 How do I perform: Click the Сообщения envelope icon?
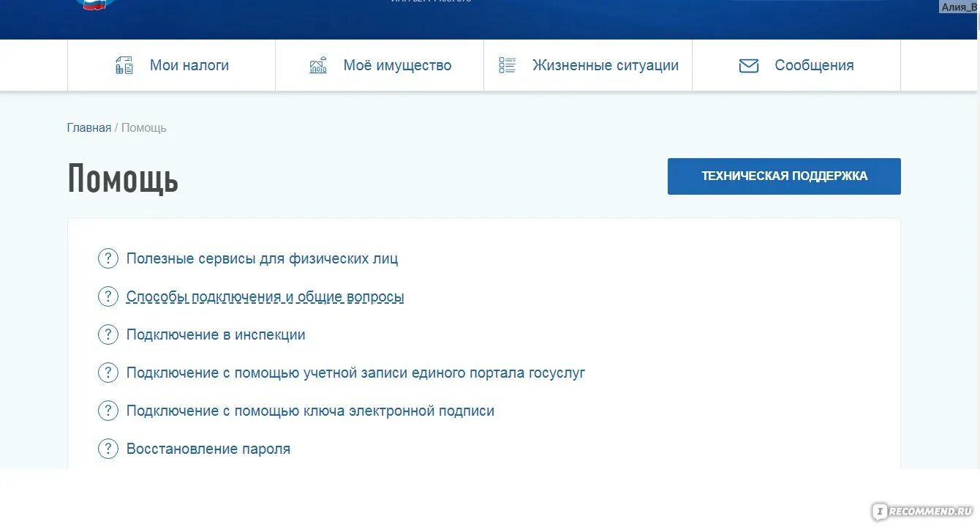(749, 66)
